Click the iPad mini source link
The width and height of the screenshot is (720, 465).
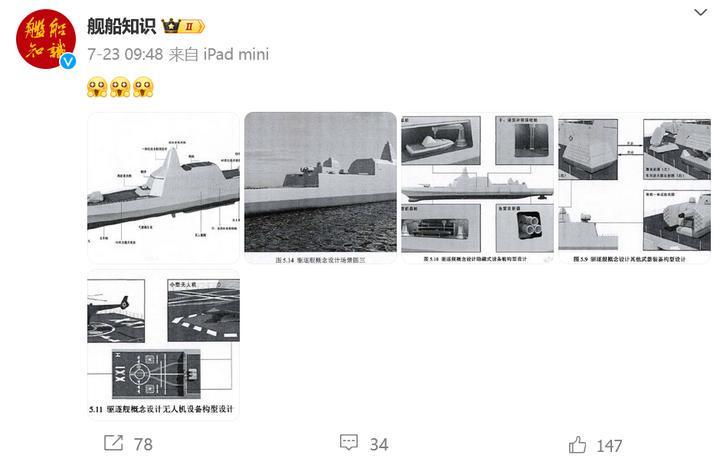pyautogui.click(x=236, y=54)
